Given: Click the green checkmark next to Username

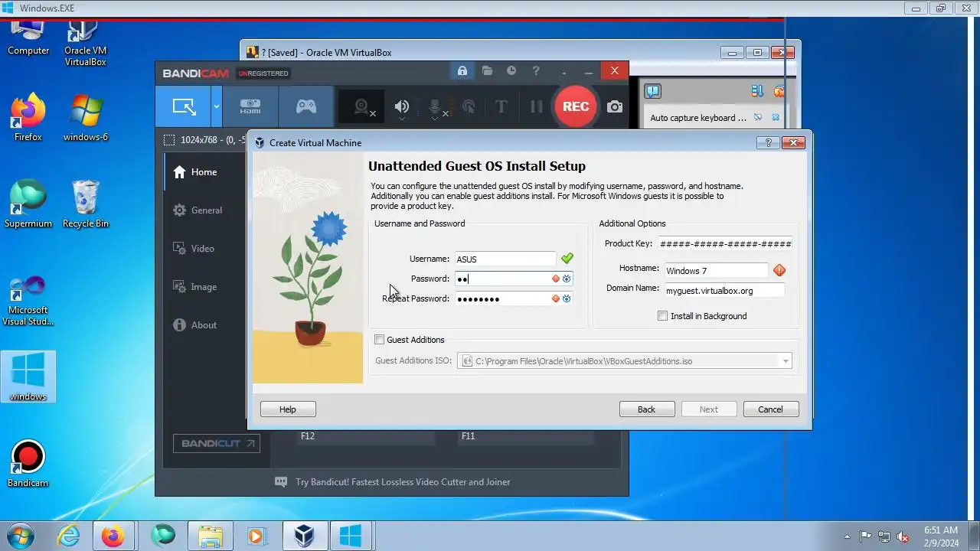Looking at the screenshot, I should coord(567,259).
